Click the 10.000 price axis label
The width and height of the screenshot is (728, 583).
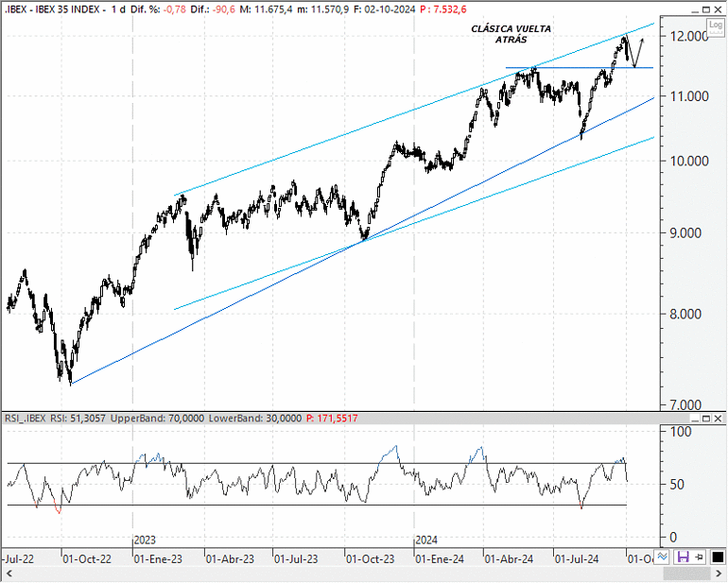(x=689, y=161)
